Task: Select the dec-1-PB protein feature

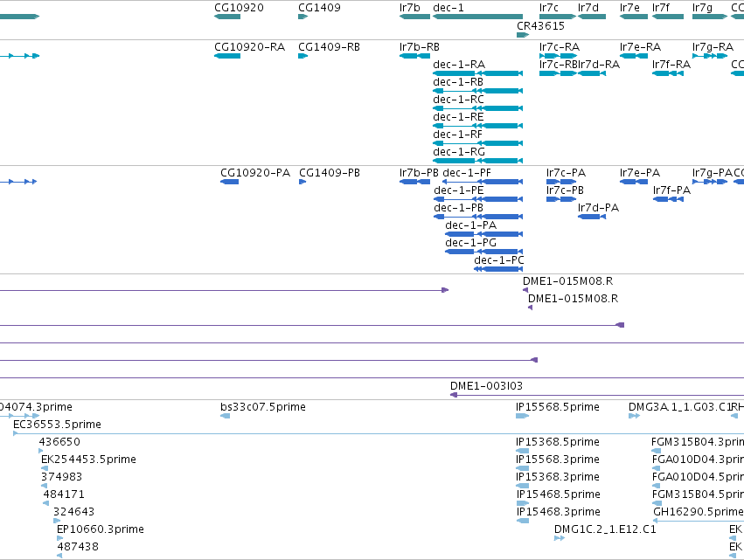Action: coord(478,217)
